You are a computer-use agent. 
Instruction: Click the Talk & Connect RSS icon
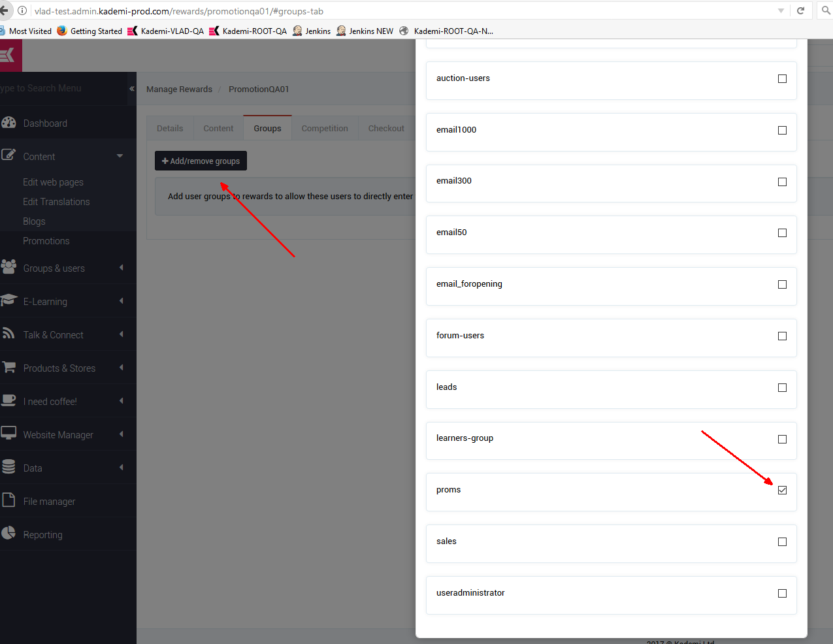click(x=8, y=334)
